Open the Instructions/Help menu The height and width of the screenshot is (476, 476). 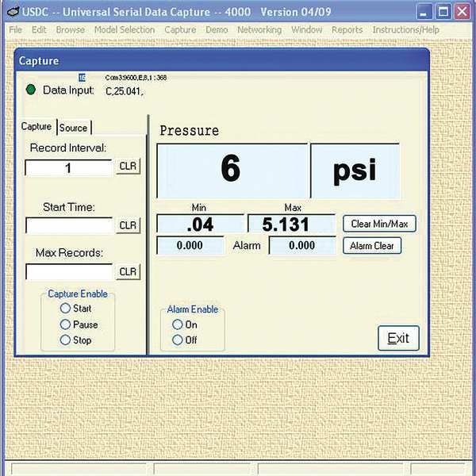click(405, 30)
